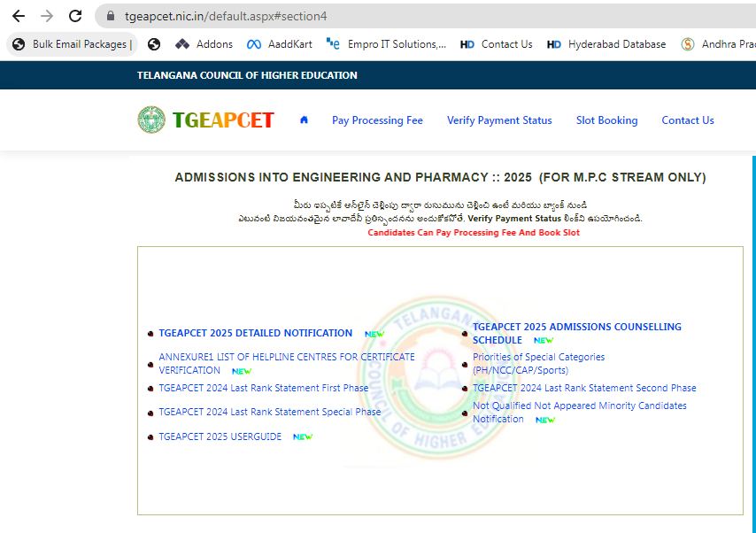Open the Hyderabad Database bookmark
756x533 pixels.
606,44
